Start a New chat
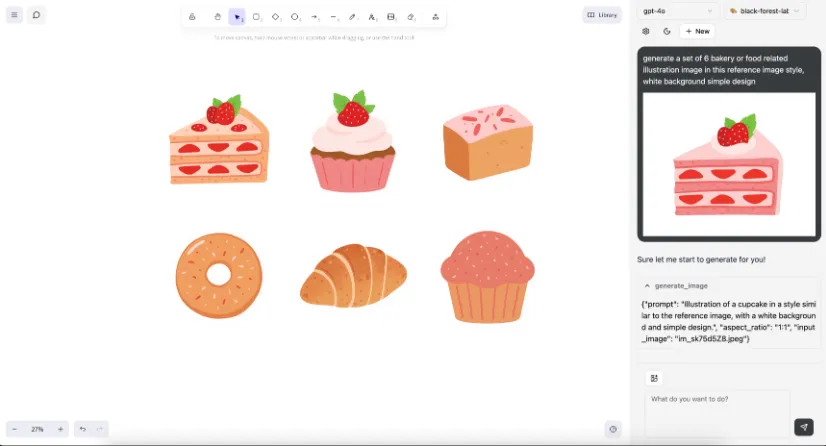 pos(697,31)
